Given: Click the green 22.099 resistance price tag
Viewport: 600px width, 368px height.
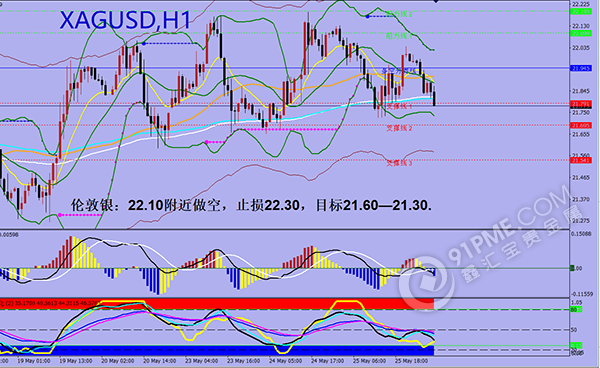Looking at the screenshot, I should point(581,34).
